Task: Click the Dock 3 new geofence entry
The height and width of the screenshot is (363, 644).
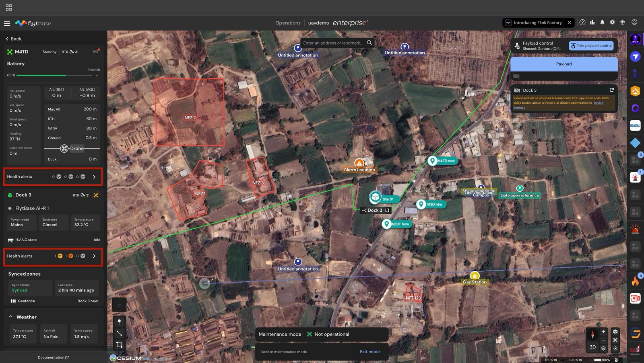Action: click(88, 301)
